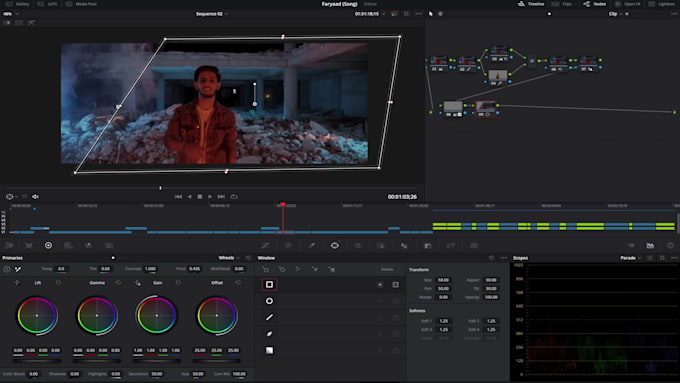The image size is (680, 383).
Task: Invert the linear window
Action: [x=380, y=285]
